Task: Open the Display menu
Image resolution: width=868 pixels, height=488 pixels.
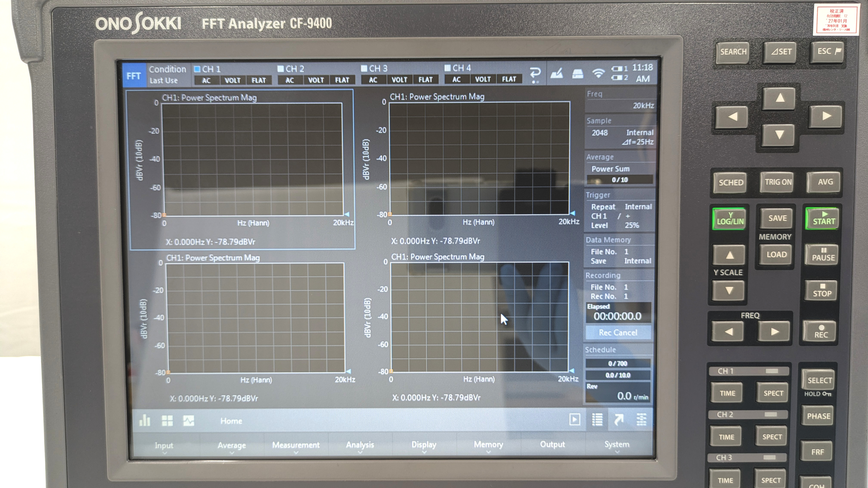Action: point(424,445)
